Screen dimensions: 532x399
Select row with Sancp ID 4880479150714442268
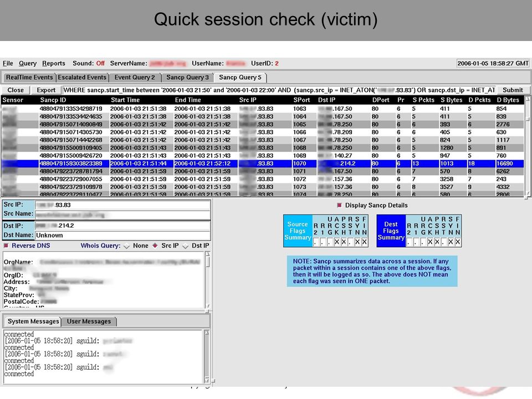pyautogui.click(x=262, y=140)
